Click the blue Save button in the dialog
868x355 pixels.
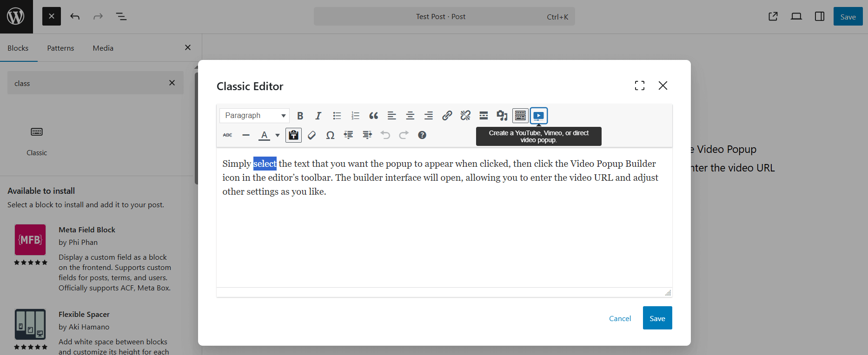pyautogui.click(x=657, y=318)
